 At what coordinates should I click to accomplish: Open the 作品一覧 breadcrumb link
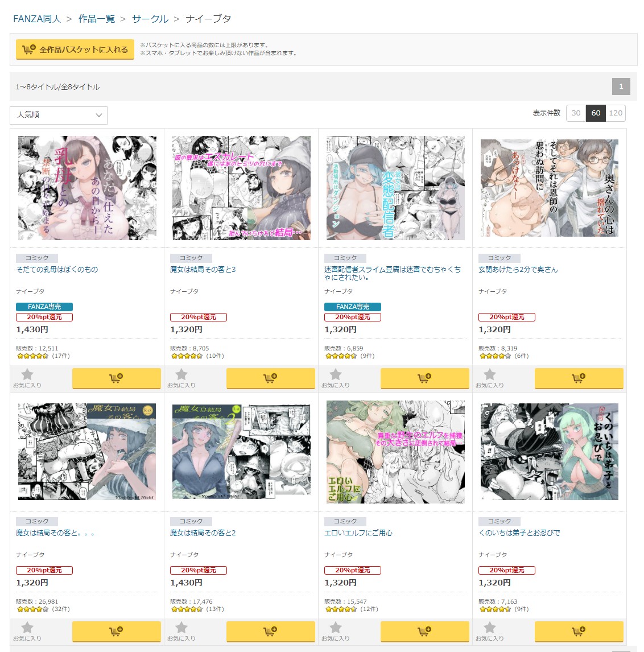tap(97, 19)
